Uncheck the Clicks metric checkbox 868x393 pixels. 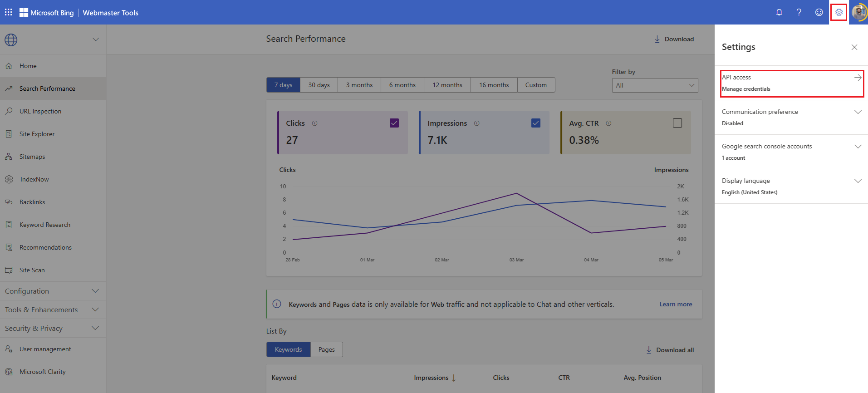coord(394,123)
